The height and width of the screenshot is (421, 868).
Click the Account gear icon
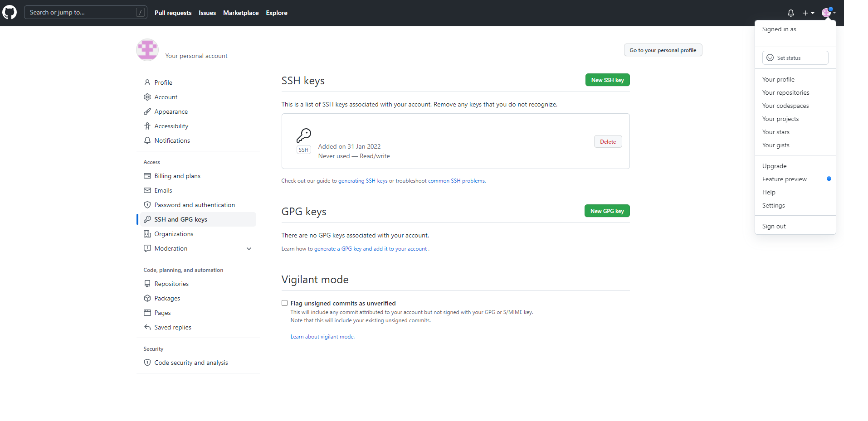(x=147, y=97)
